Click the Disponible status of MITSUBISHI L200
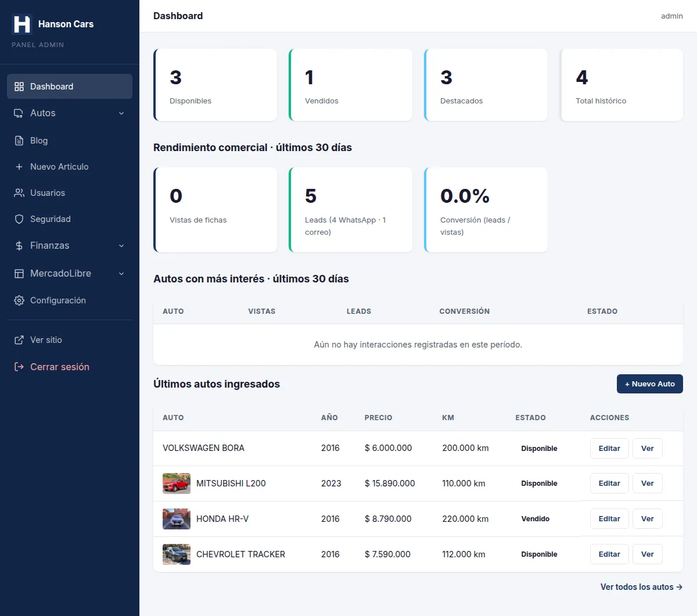 539,484
